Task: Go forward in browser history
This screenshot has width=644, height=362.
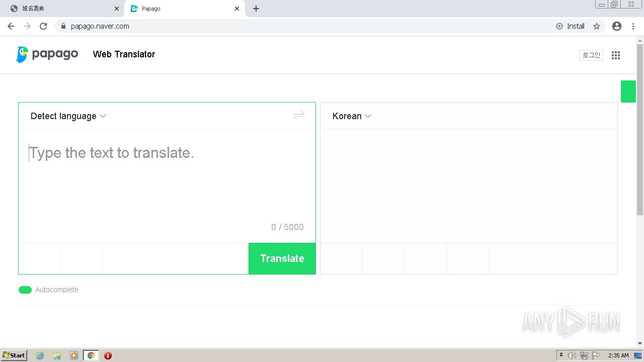Action: coord(27,26)
